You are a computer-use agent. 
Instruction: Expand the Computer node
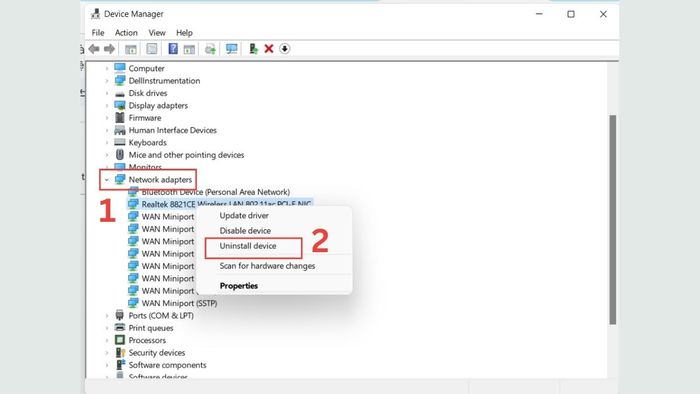click(107, 69)
